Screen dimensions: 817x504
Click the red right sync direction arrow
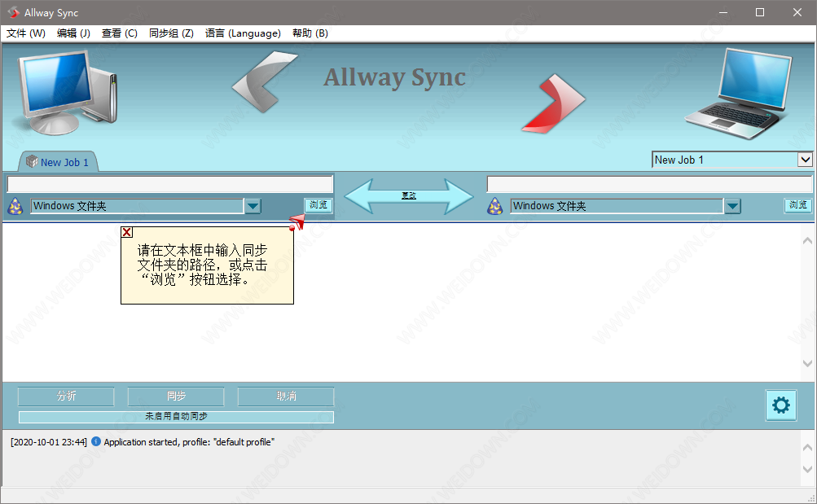pyautogui.click(x=553, y=103)
